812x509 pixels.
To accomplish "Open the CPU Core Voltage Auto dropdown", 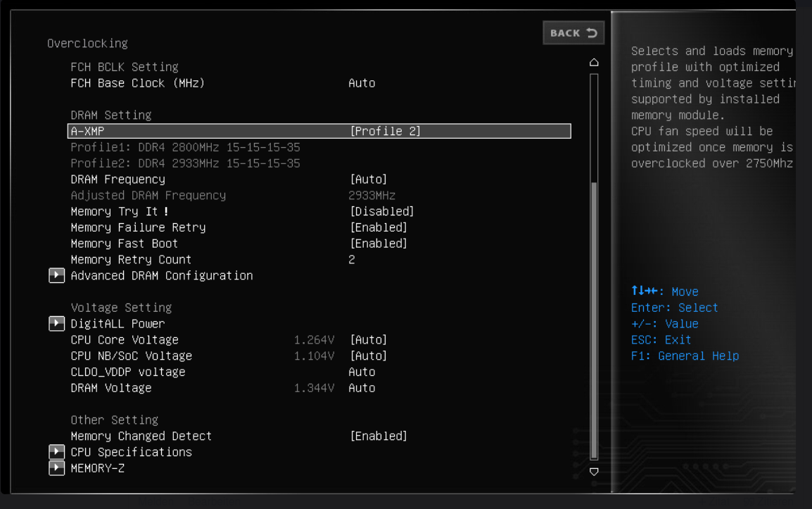I will point(368,339).
